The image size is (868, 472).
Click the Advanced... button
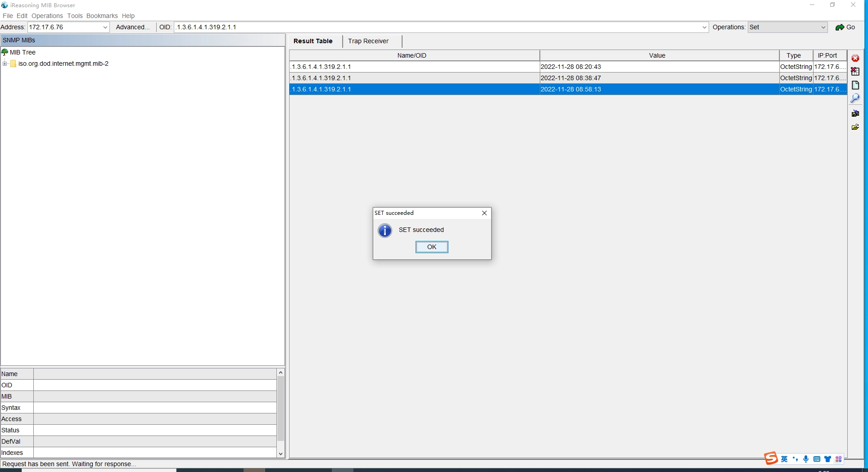point(133,27)
